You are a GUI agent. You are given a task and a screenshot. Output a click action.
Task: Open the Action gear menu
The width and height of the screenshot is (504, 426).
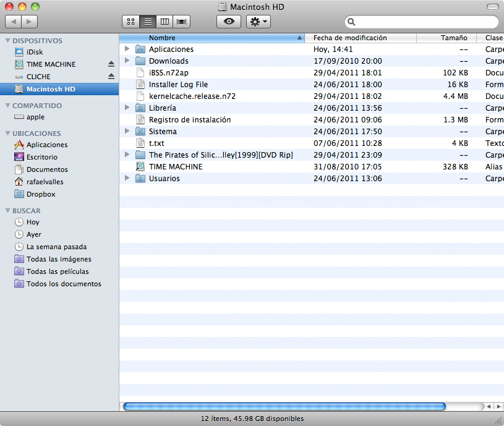point(258,22)
